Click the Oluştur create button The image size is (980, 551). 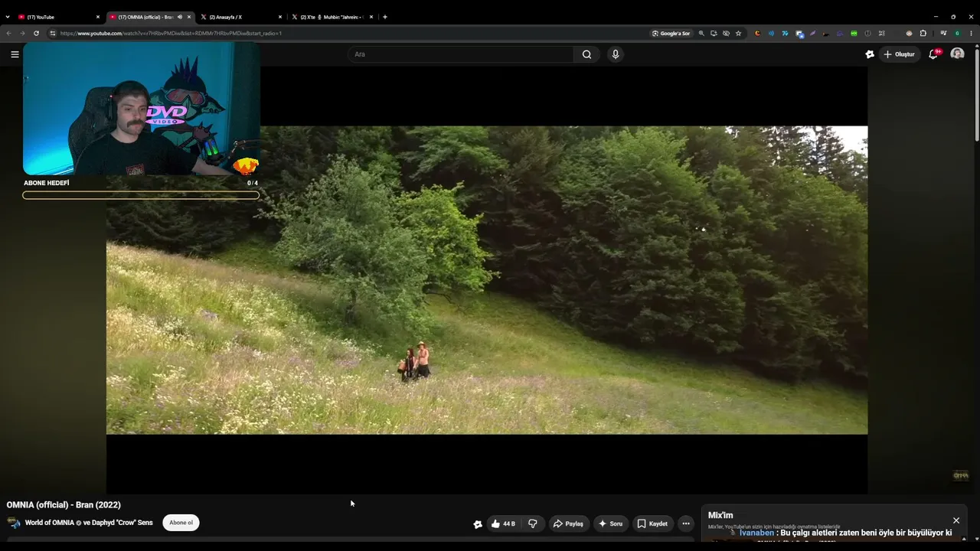(899, 54)
